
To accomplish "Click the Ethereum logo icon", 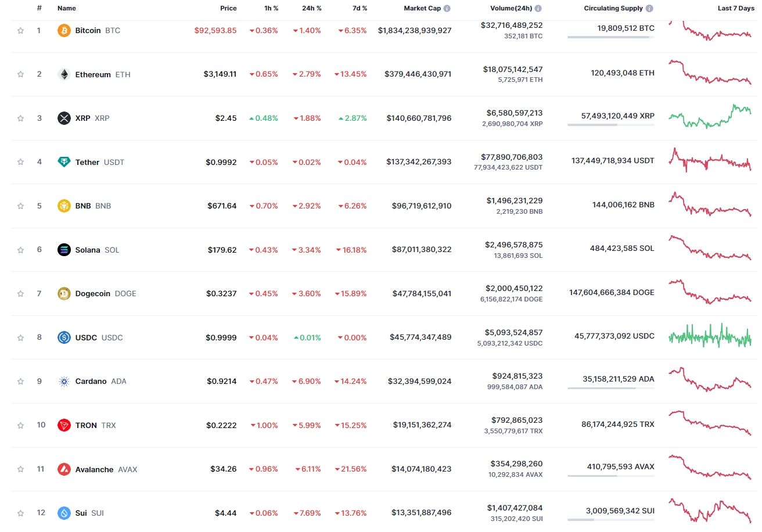I will [x=64, y=74].
